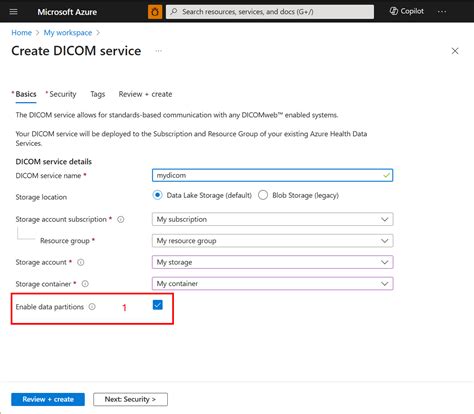This screenshot has width=474, height=414.
Task: Go to the Review + create tab
Action: [145, 94]
